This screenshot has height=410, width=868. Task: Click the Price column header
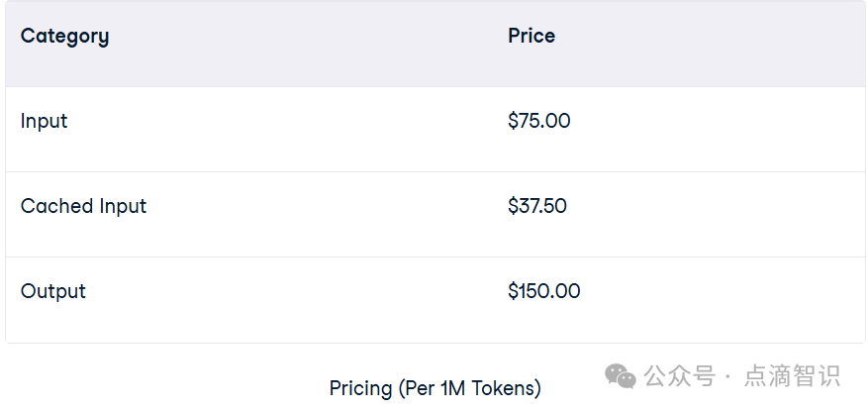pyautogui.click(x=531, y=36)
